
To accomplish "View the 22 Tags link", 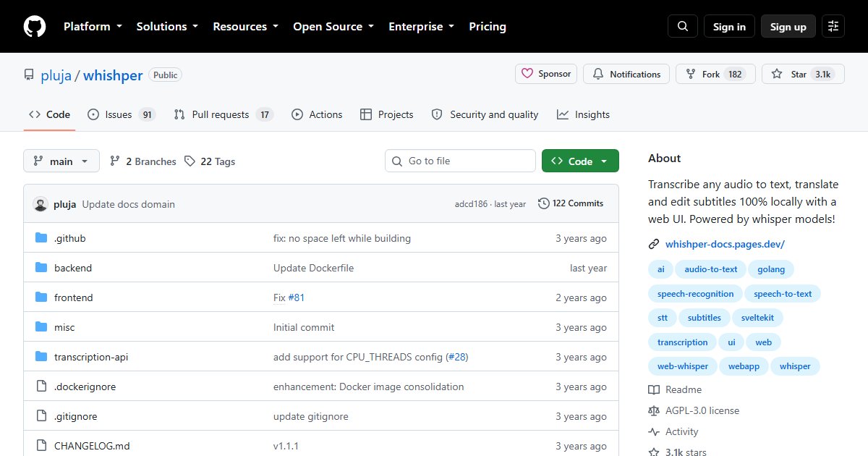I will click(x=210, y=161).
